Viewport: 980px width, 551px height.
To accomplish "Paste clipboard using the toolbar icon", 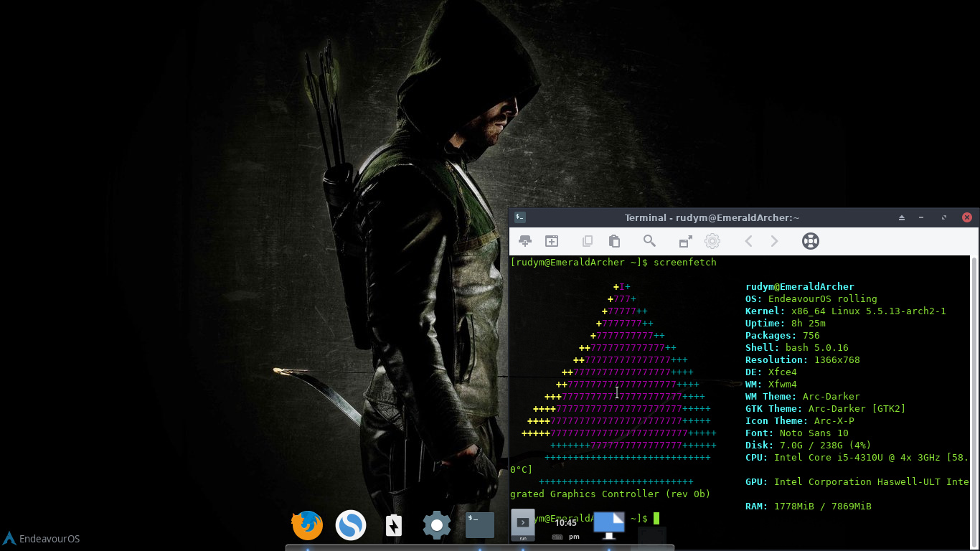I will pyautogui.click(x=614, y=241).
